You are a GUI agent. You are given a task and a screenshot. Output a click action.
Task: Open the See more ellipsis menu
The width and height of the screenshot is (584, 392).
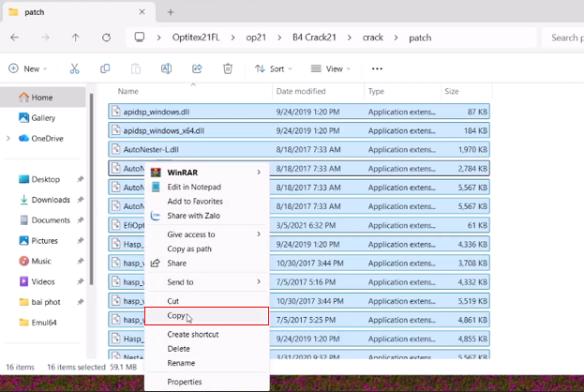[377, 68]
